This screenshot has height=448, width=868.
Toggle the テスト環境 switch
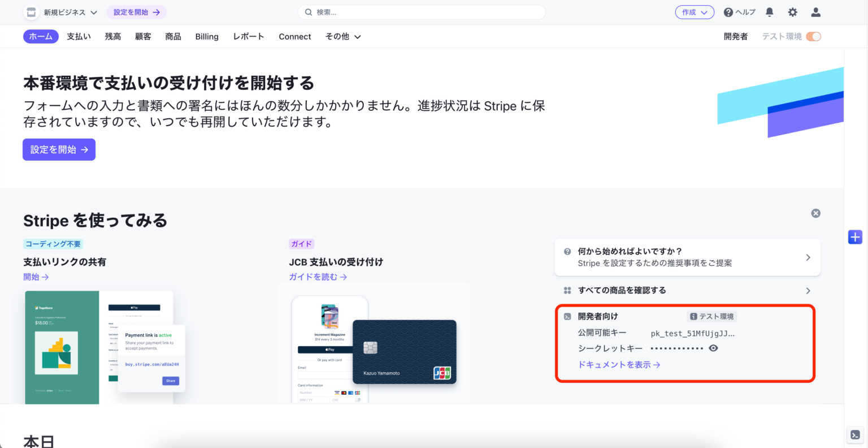pyautogui.click(x=813, y=36)
